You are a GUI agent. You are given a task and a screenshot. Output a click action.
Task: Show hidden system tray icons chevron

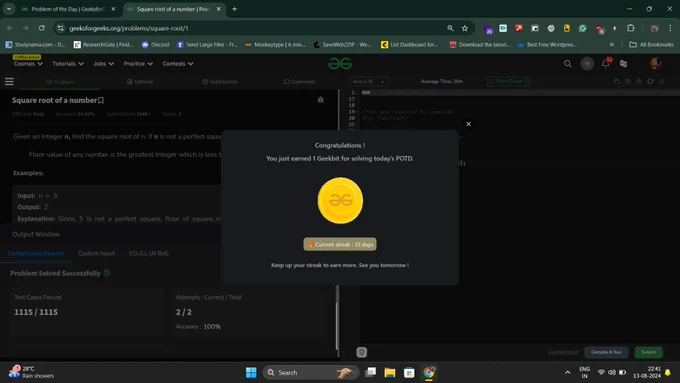[567, 373]
